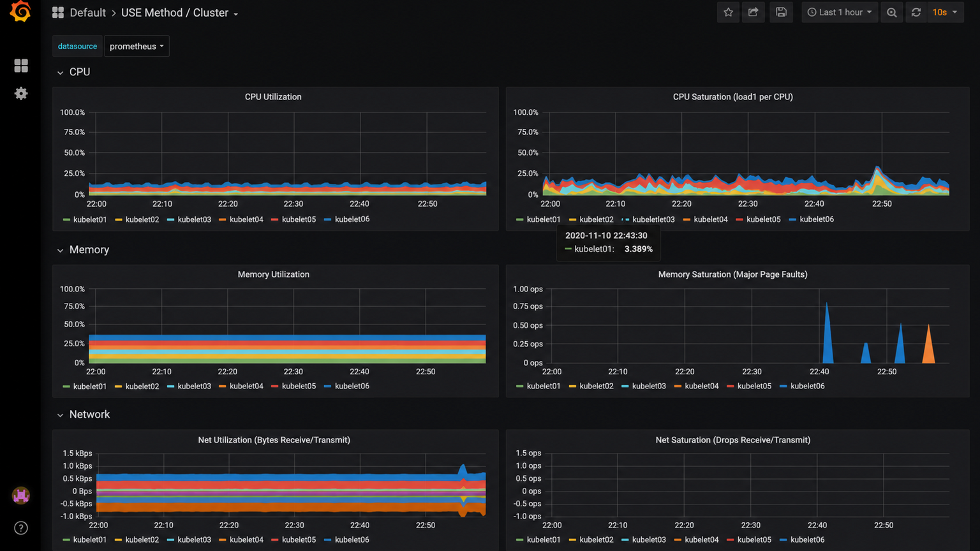Toggle kubelet06 series in Net Utilization legend
The height and width of the screenshot is (551, 980).
click(352, 540)
